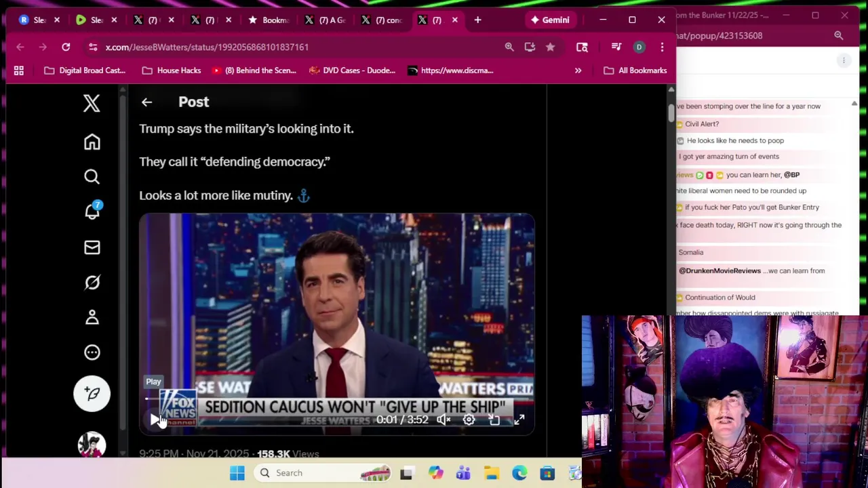Close the active X (7) tab
The height and width of the screenshot is (488, 868).
(454, 20)
